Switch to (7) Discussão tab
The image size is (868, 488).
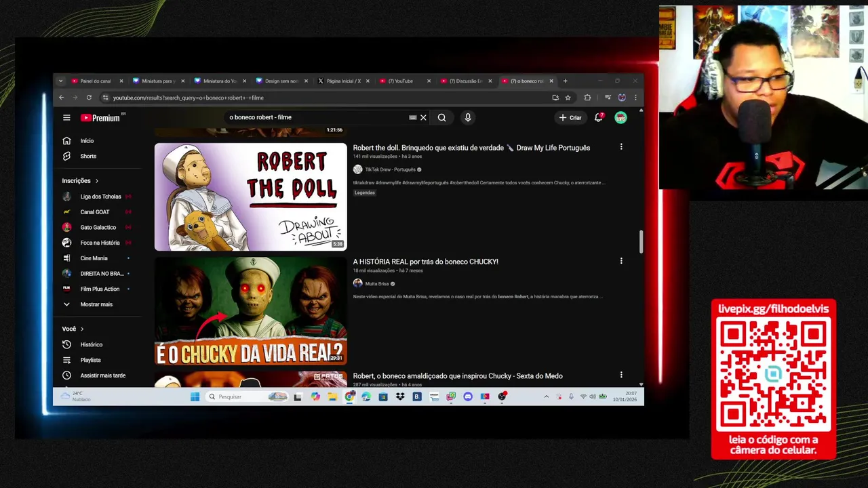pos(465,81)
